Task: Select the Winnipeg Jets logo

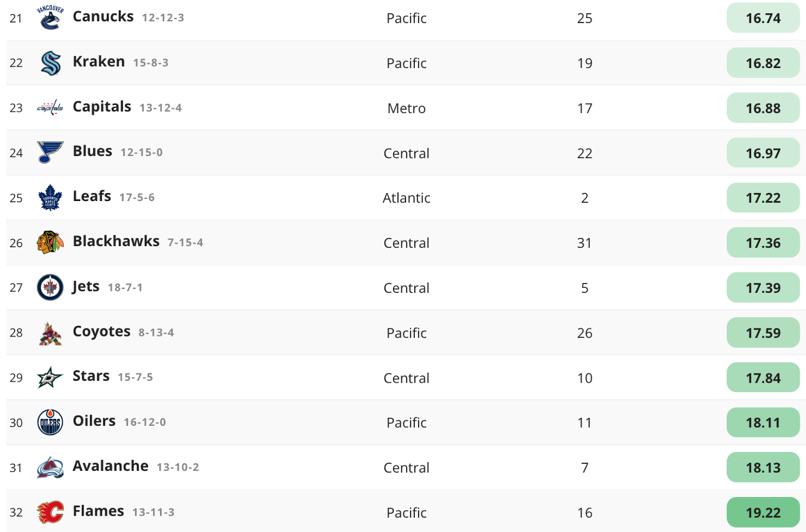Action: [50, 287]
